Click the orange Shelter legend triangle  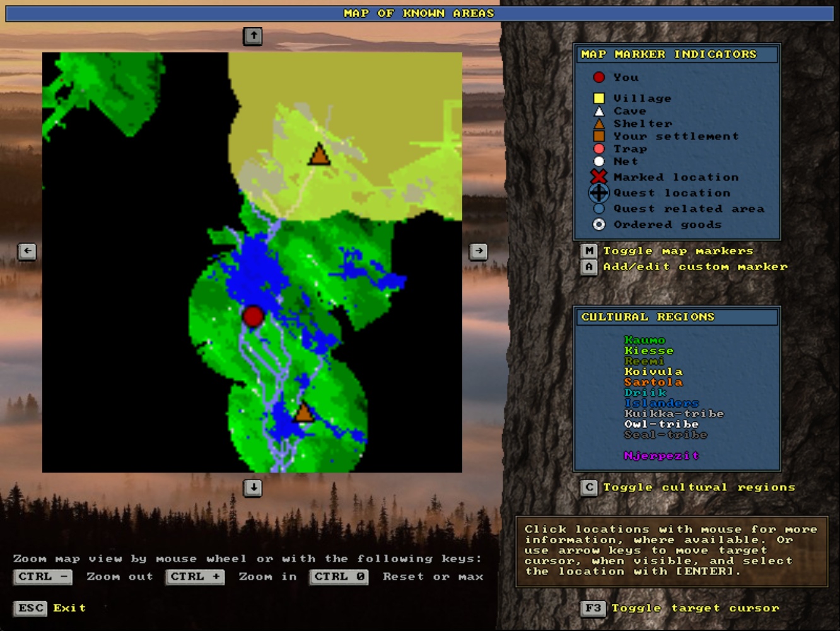pos(598,124)
